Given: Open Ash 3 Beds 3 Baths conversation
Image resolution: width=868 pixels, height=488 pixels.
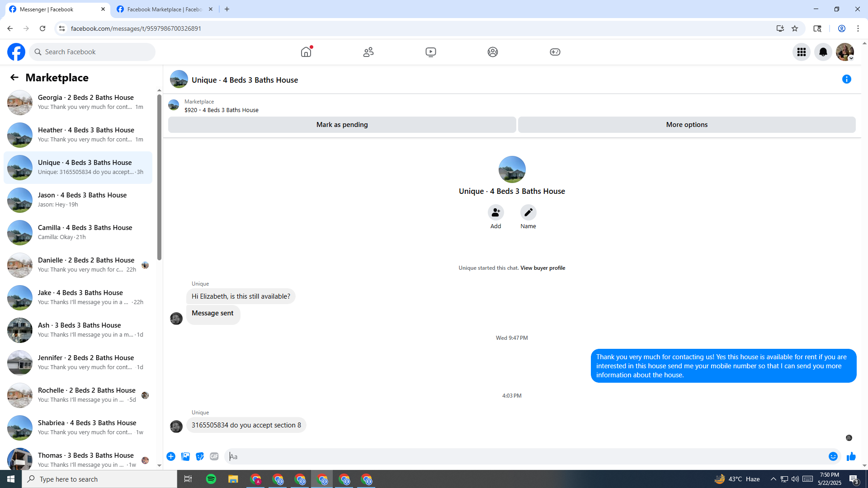Looking at the screenshot, I should 78,330.
